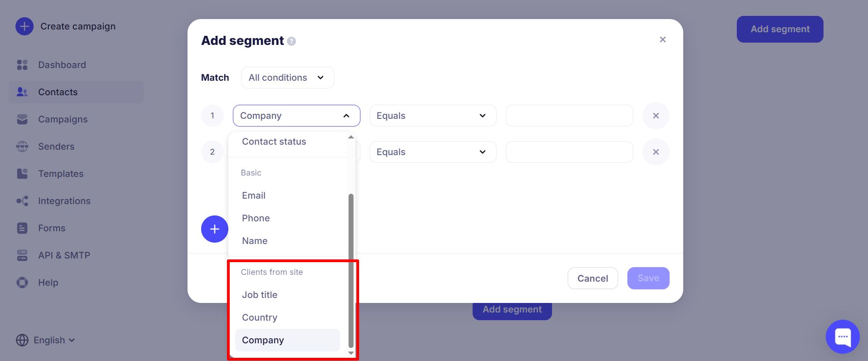Click the Forms sidebar icon
Image resolution: width=868 pixels, height=361 pixels.
[22, 228]
